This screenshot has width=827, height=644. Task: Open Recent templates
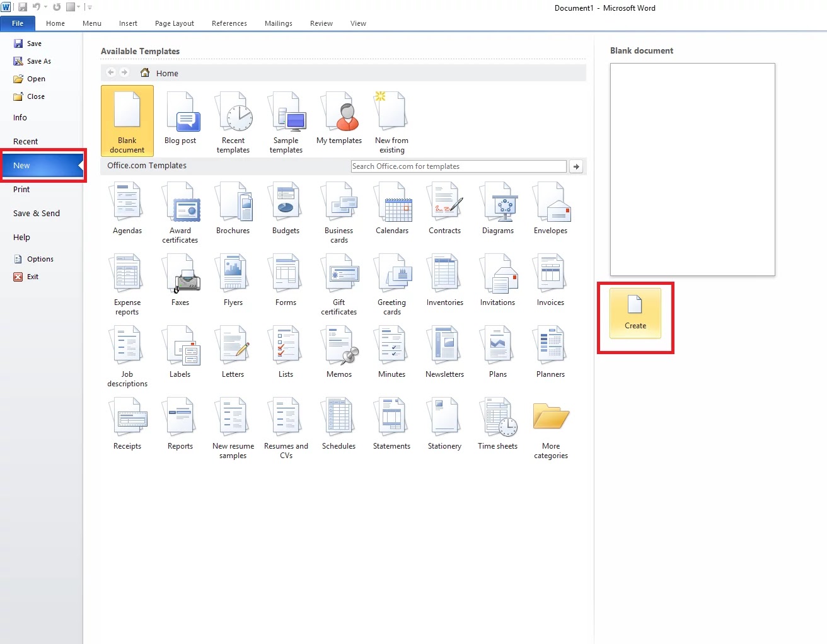[233, 121]
